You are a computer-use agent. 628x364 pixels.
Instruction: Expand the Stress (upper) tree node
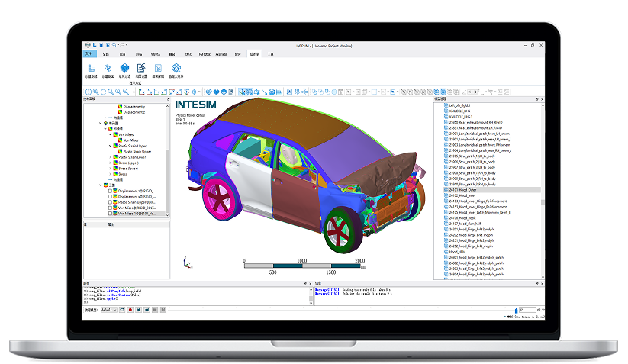111,163
